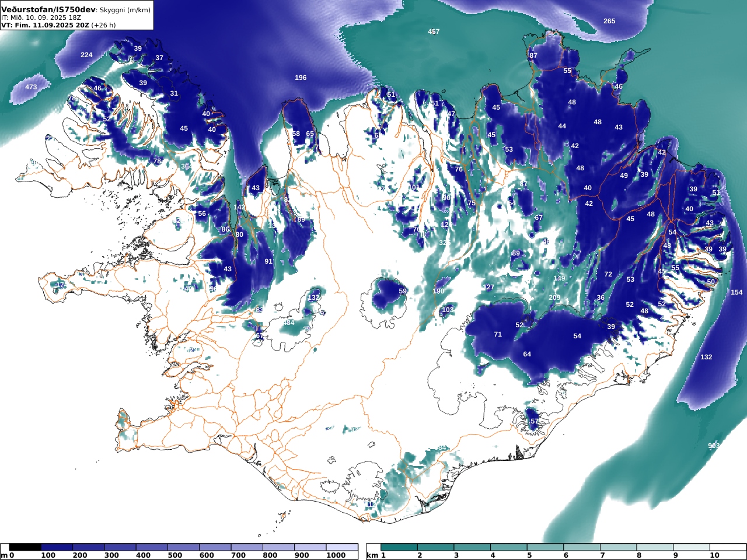This screenshot has height=560, width=747.
Task: Click the 'VT: Fim. 11.09.2025 20Z' line
Action: coord(45,25)
